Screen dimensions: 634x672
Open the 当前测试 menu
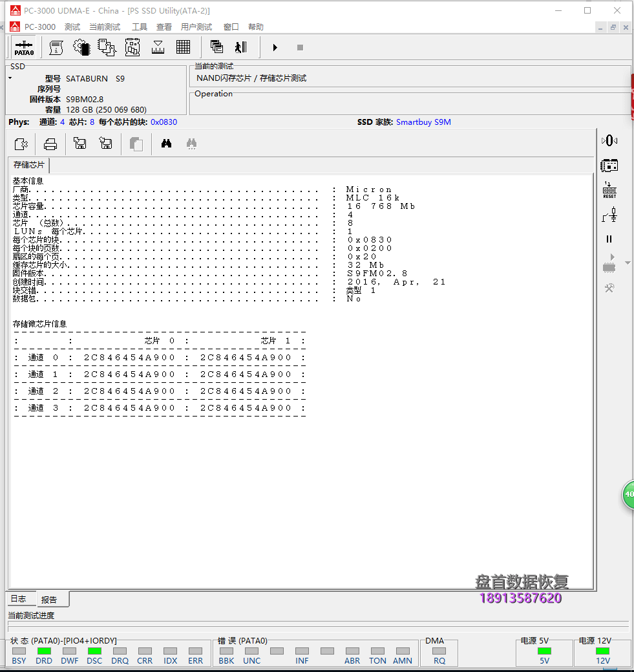(105, 27)
